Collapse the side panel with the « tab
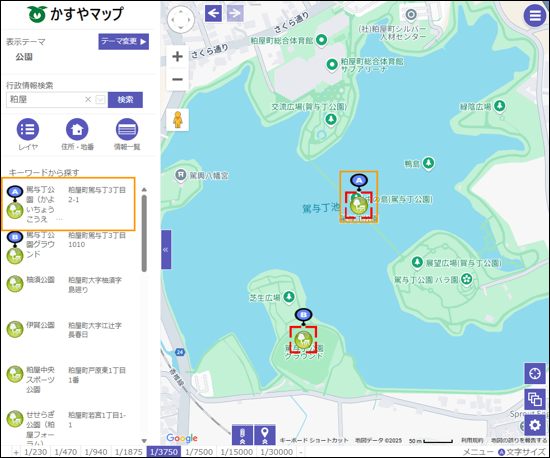The width and height of the screenshot is (550, 458). point(166,250)
